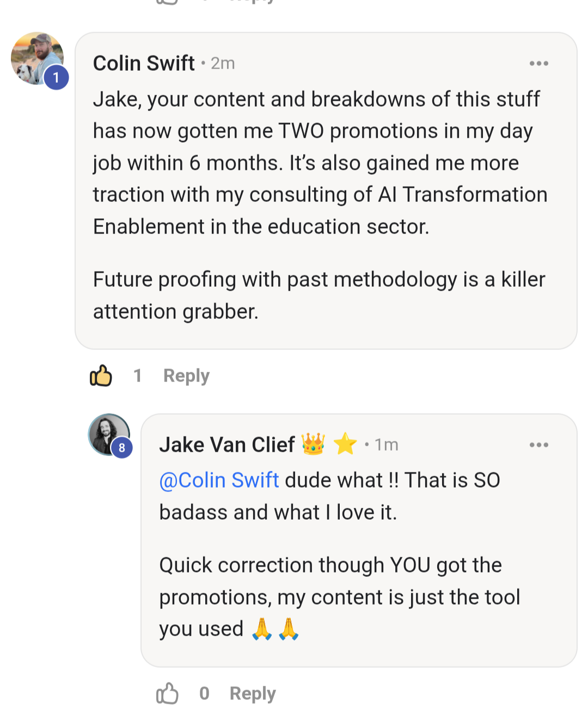Select Colin Swift's comment text body
588x714 pixels.
click(320, 205)
